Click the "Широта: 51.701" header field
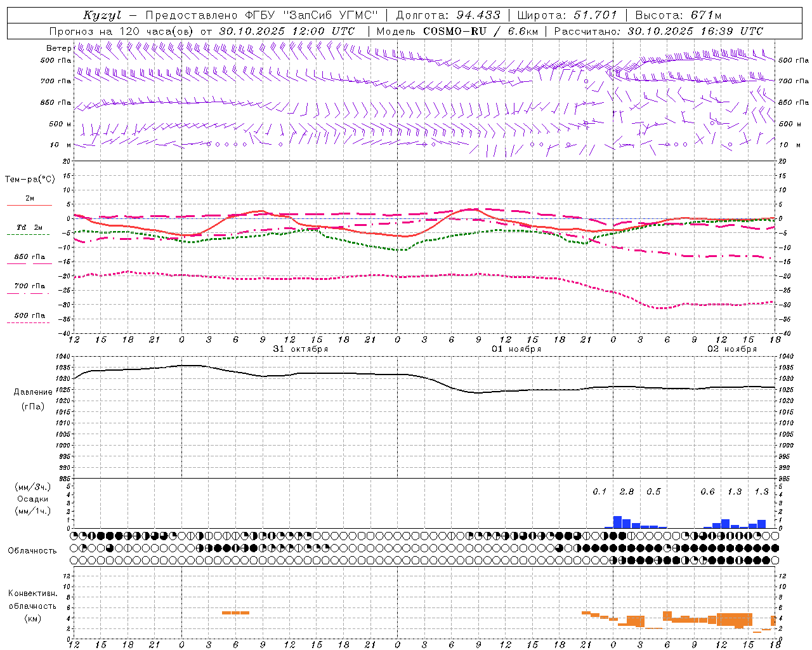Viewport: 812px width, 650px height. coord(566,15)
